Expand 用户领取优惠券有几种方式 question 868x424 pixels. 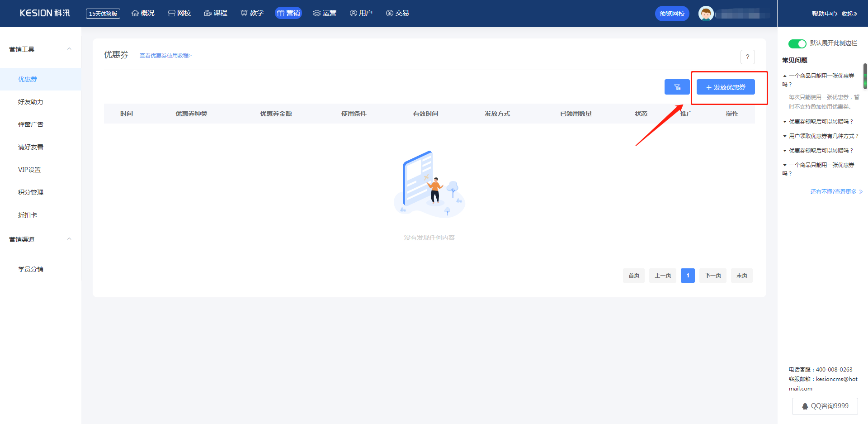823,136
